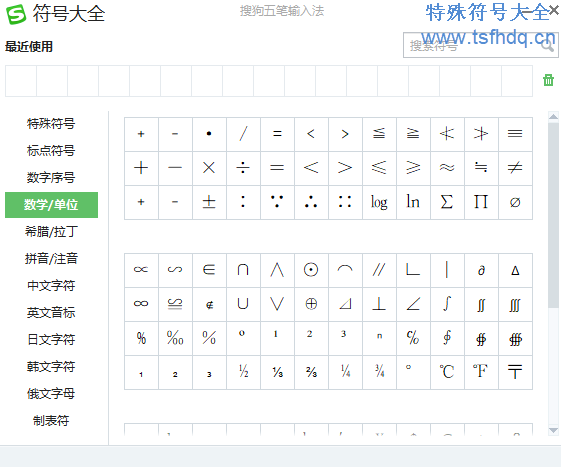Insert the three-quarters fraction ¾
This screenshot has width=561, height=467.
pyautogui.click(x=379, y=372)
